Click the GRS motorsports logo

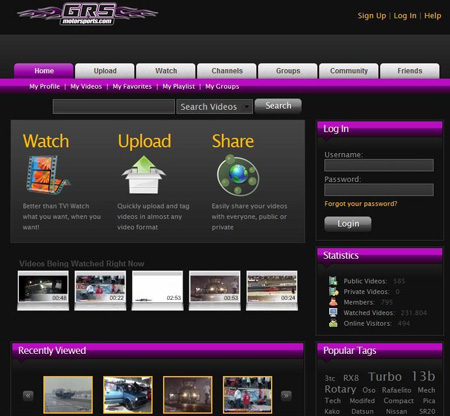[88, 14]
